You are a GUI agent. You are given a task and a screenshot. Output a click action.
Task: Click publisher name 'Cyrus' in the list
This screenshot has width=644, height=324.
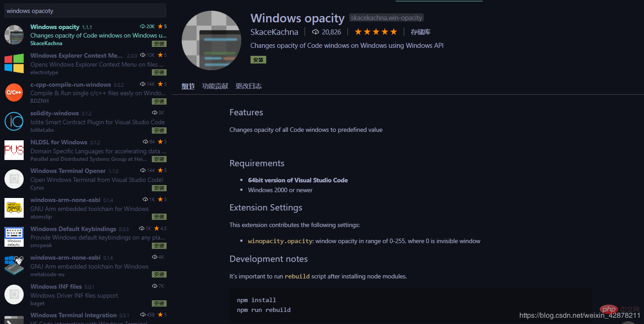(37, 188)
